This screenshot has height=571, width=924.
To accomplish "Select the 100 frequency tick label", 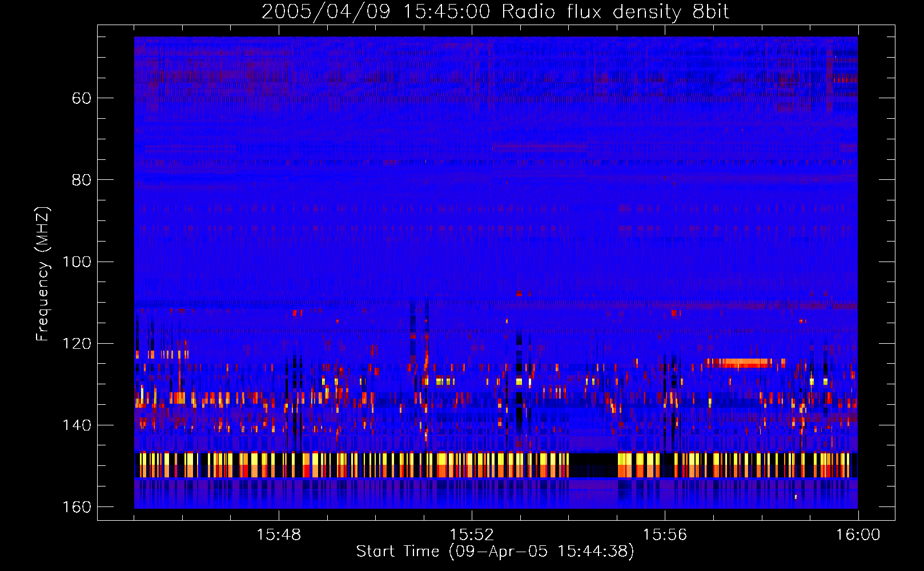I will [77, 262].
